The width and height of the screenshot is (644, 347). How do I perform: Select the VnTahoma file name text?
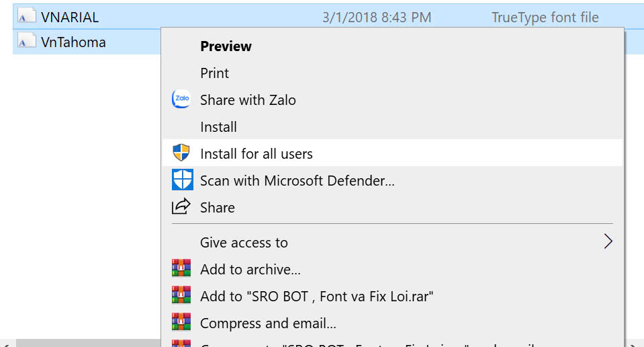(73, 42)
